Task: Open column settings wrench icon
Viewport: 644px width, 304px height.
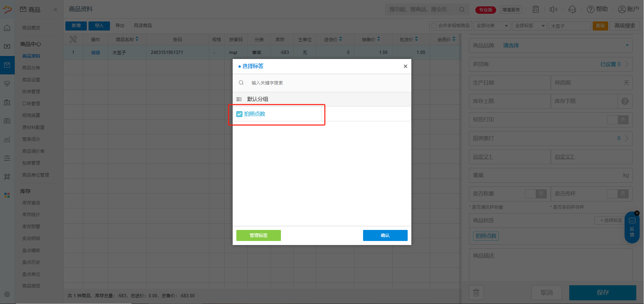Action: pyautogui.click(x=73, y=40)
